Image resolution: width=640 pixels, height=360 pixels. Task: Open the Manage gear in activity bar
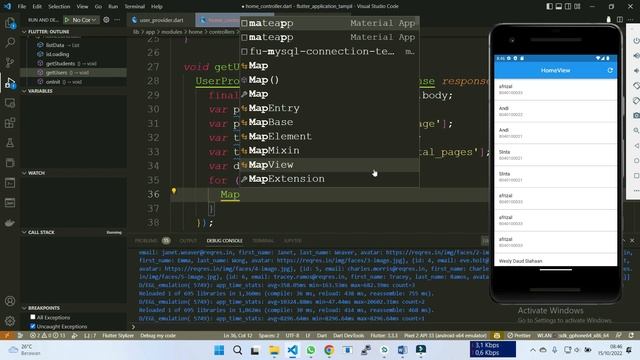(10, 321)
